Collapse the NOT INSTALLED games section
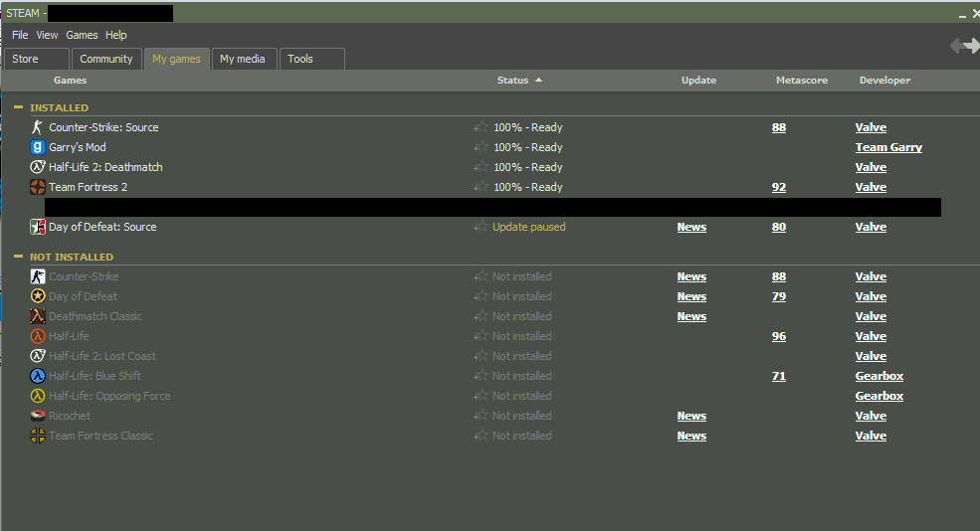 (18, 257)
